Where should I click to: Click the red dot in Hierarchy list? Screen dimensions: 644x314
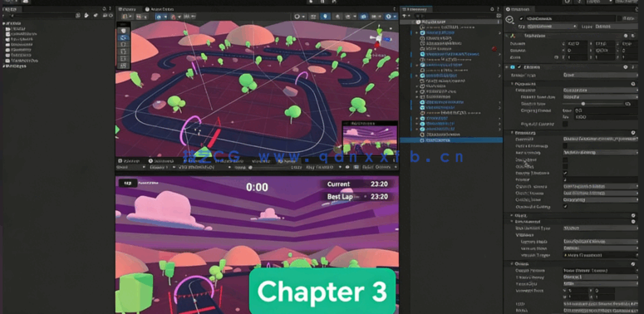[x=494, y=49]
